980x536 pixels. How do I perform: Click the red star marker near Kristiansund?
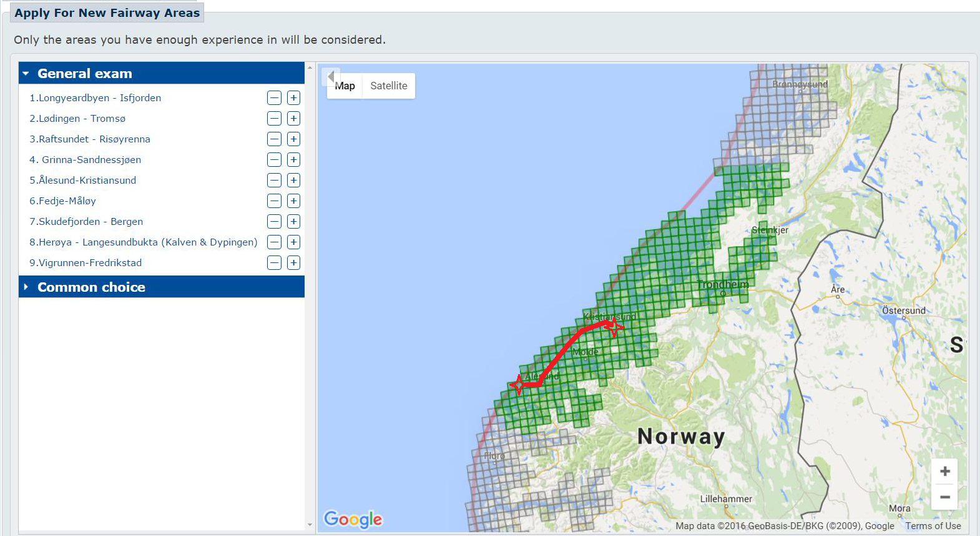click(614, 325)
